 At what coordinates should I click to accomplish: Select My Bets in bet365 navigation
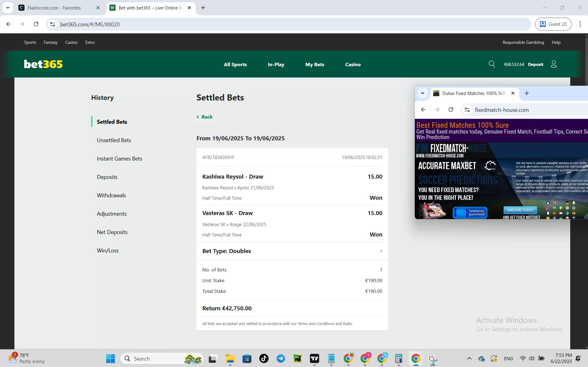[x=315, y=64]
